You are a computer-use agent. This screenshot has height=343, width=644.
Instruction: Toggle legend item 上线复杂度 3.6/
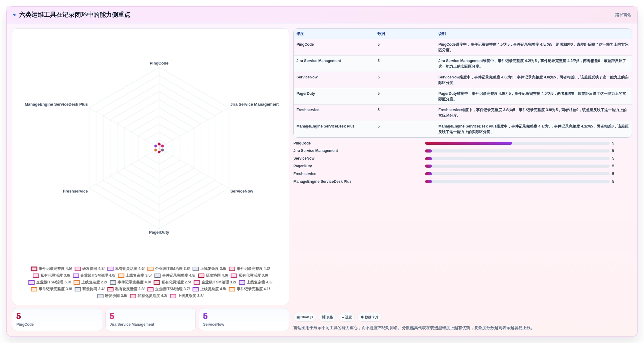(x=209, y=269)
